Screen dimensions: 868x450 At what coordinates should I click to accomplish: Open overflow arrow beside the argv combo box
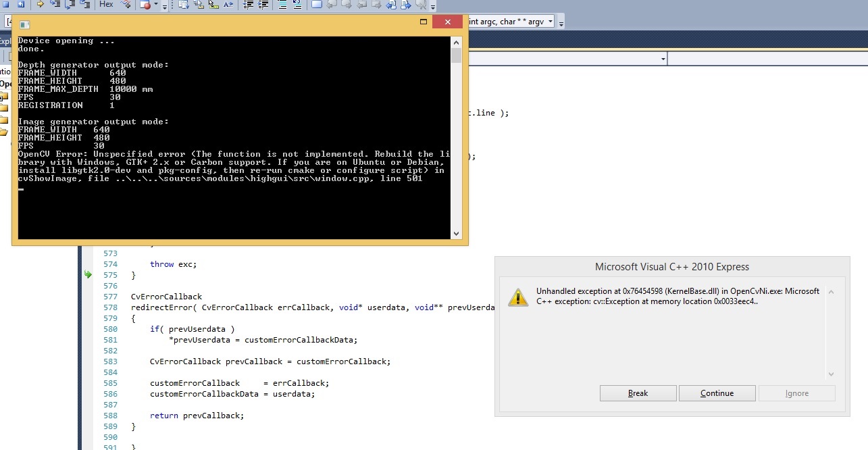coord(561,22)
